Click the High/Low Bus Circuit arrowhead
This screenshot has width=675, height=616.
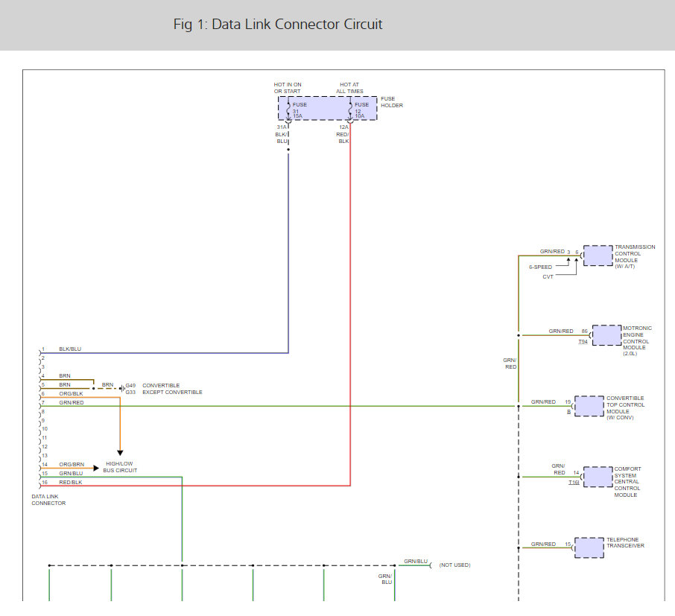pyautogui.click(x=96, y=468)
